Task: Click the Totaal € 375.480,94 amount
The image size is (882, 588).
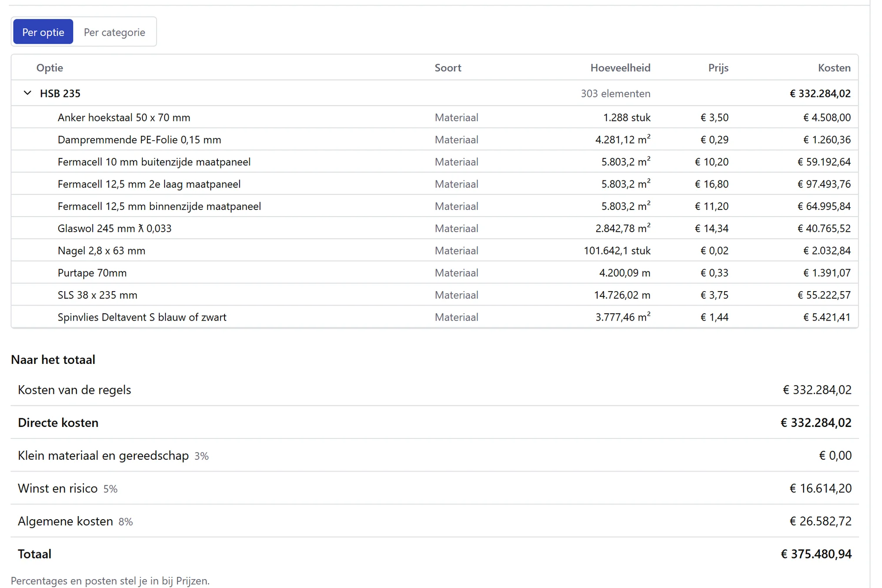Action: 816,554
